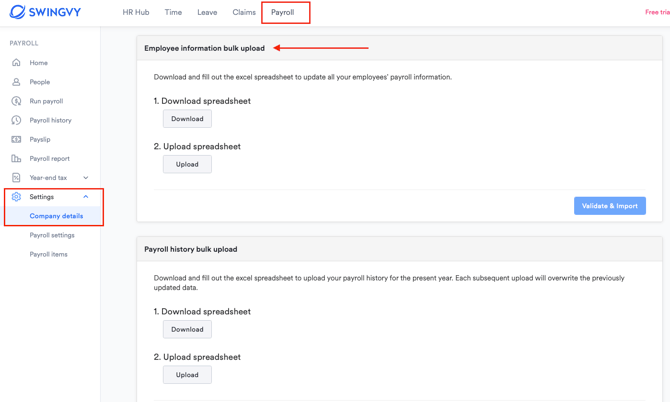This screenshot has height=402, width=670.
Task: Expand the Year-end tax chevron
Action: point(86,178)
